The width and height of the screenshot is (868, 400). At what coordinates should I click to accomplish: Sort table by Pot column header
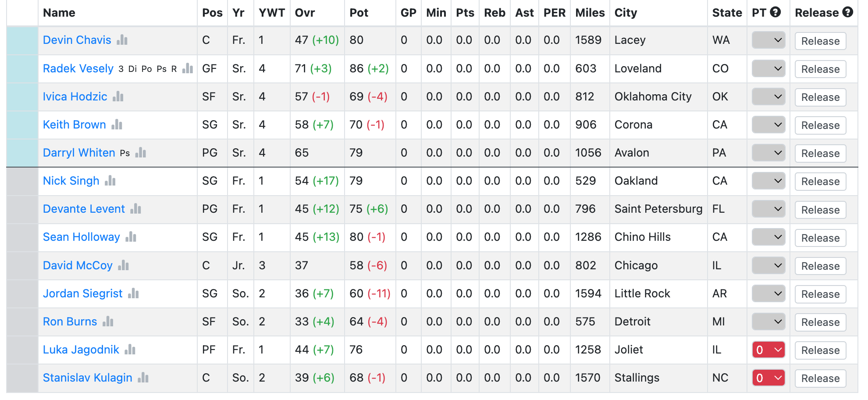click(x=359, y=13)
